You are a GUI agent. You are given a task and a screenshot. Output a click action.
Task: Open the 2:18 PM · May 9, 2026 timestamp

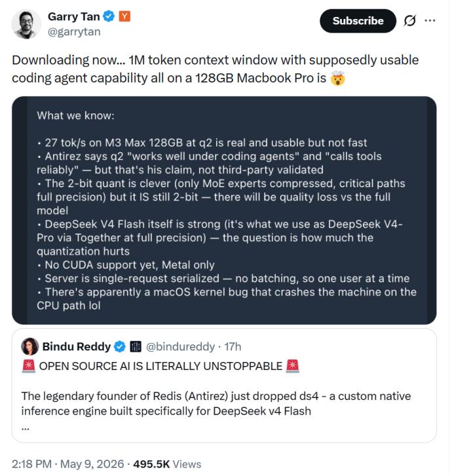pos(68,464)
